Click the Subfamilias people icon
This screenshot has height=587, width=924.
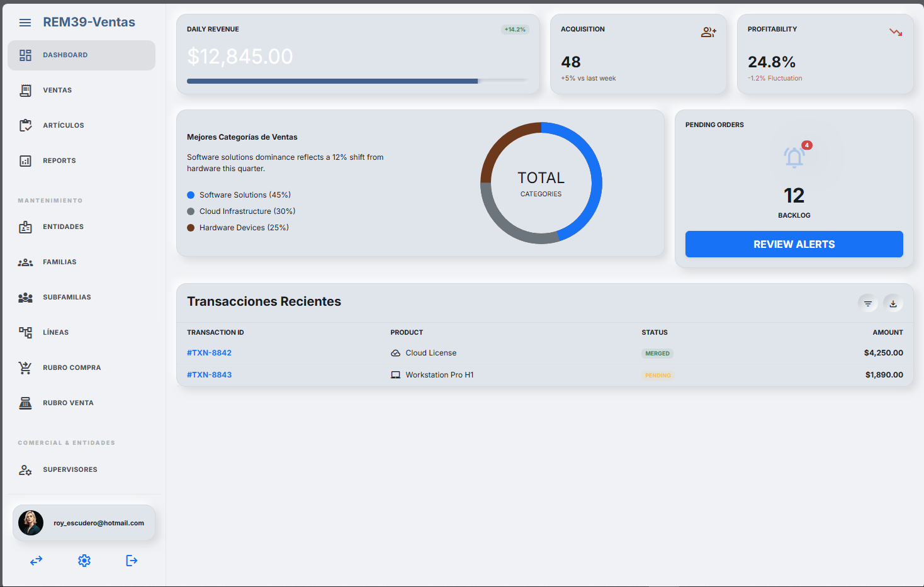tap(25, 298)
